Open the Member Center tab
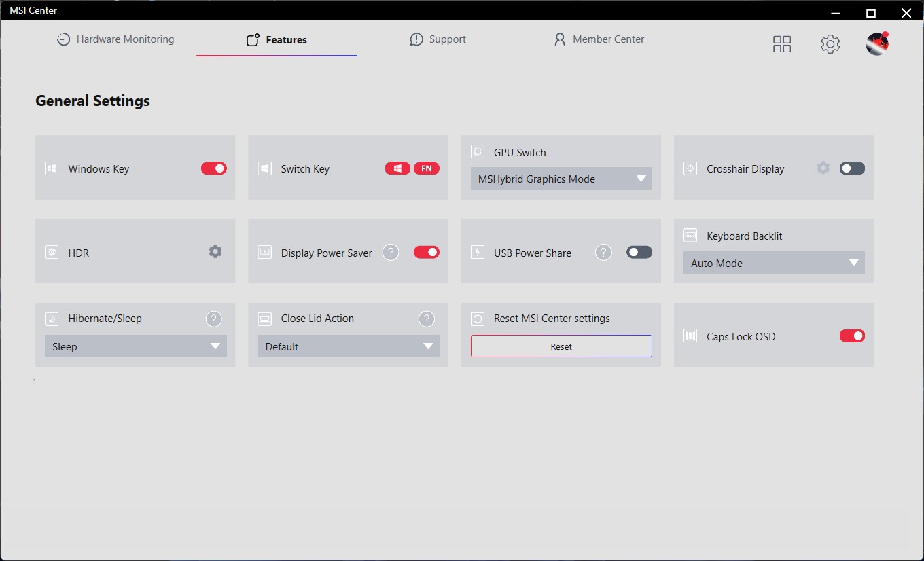 599,39
